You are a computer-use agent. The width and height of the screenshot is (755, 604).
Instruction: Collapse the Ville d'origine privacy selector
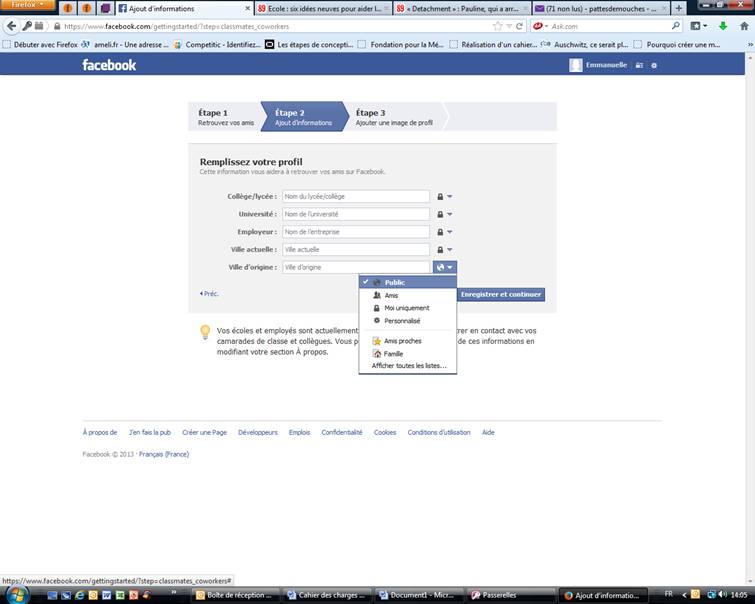click(x=444, y=267)
